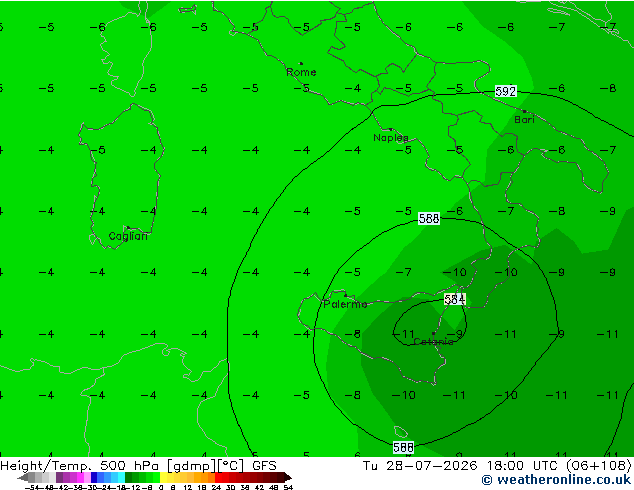The image size is (634, 490).
Task: Click the Rome city label
Action: pyautogui.click(x=301, y=72)
